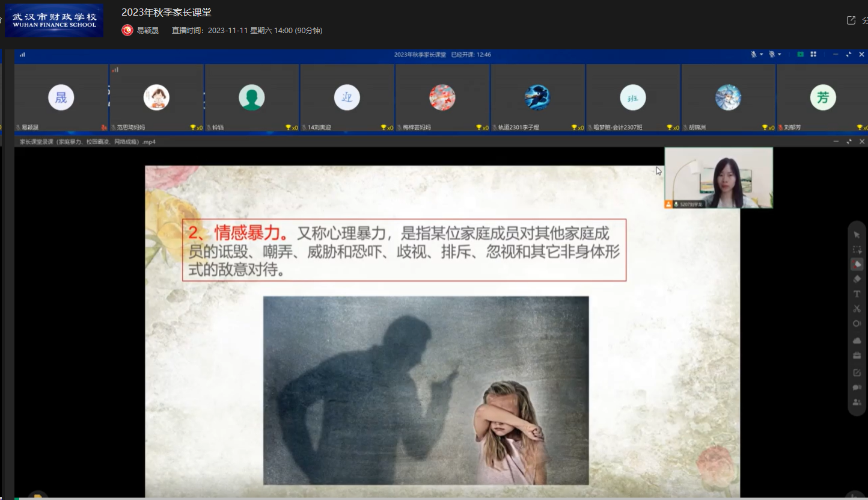The width and height of the screenshot is (868, 500).
Task: Select the eraser tool in annotation toolbar
Action: click(x=857, y=279)
